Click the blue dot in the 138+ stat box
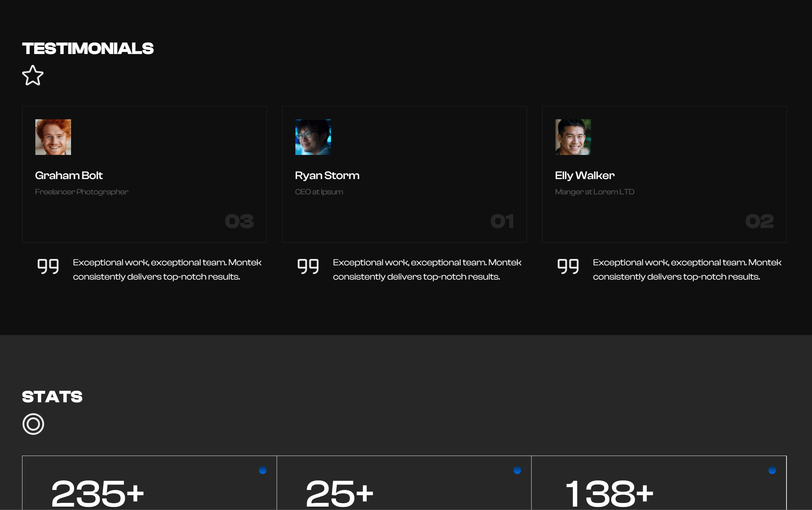This screenshot has height=510, width=812. (772, 470)
